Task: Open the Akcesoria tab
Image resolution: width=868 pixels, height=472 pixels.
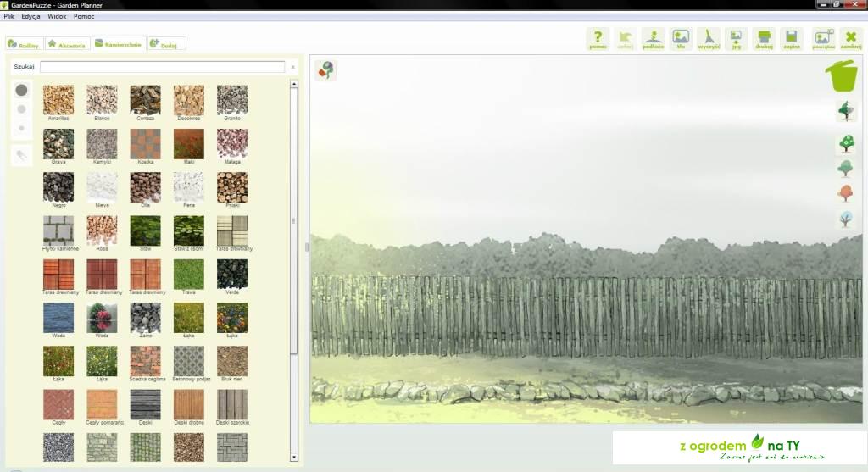Action: (x=66, y=44)
